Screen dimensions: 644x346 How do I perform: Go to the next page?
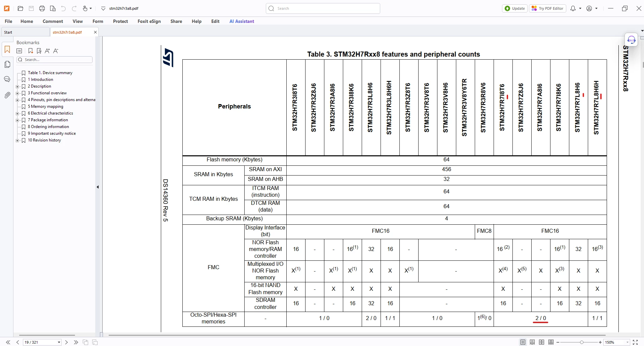point(66,342)
